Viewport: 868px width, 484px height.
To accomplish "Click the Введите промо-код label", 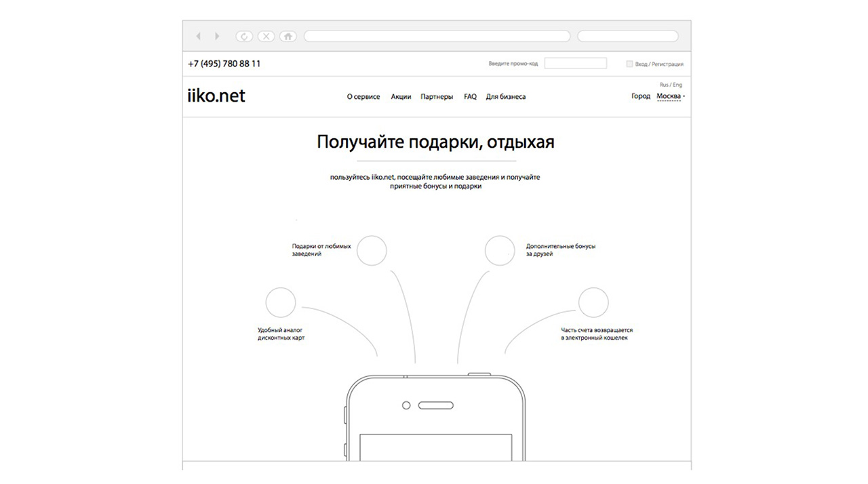I will coord(513,64).
